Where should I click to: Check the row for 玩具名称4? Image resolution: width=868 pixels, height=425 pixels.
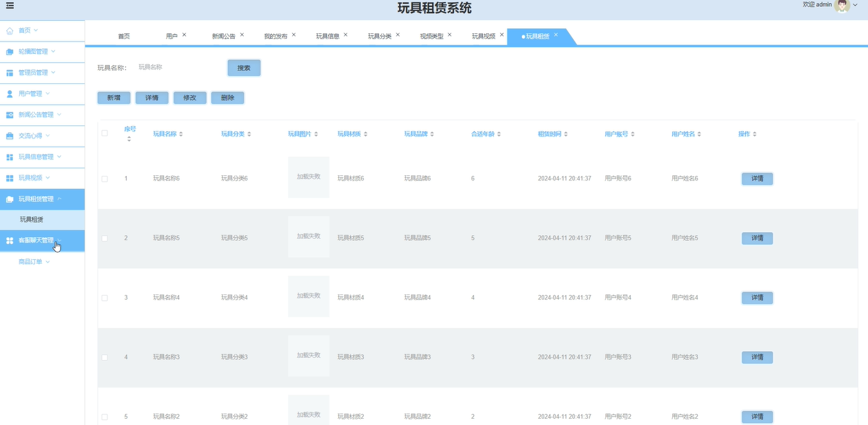[x=105, y=298]
